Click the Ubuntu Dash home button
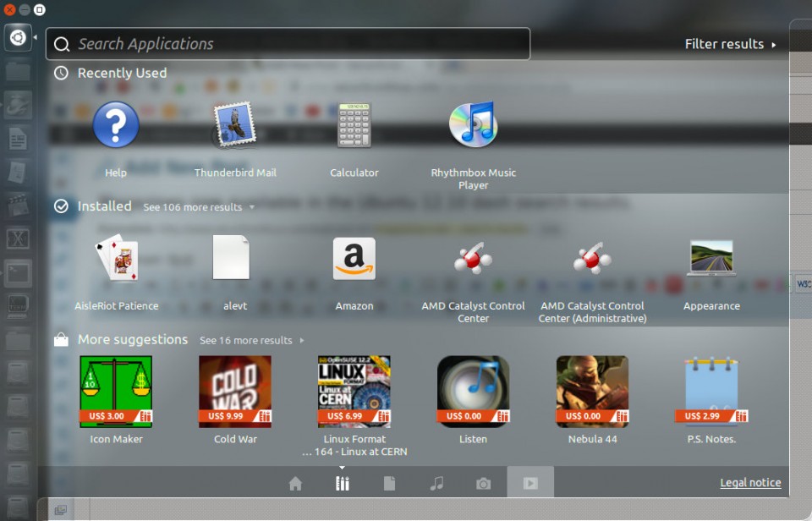 click(18, 38)
